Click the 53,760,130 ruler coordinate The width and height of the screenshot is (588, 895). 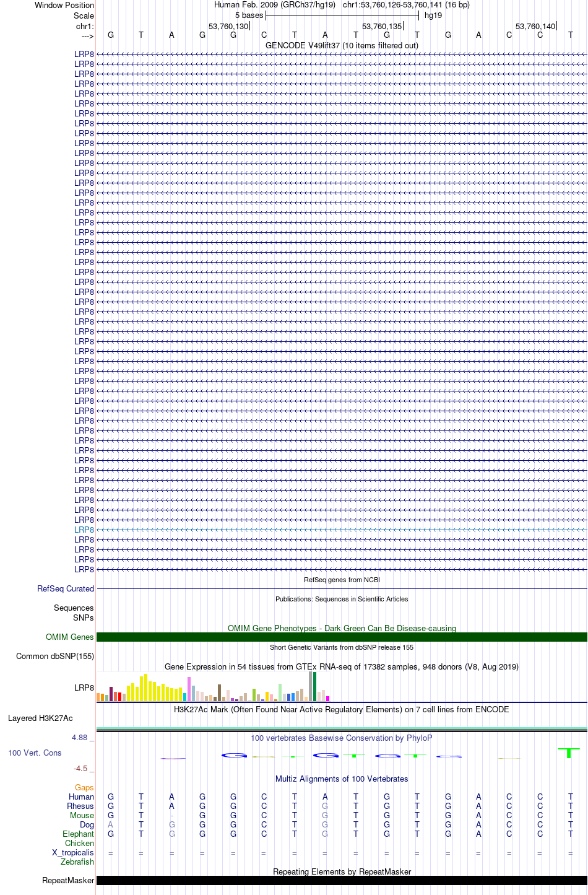click(x=228, y=27)
